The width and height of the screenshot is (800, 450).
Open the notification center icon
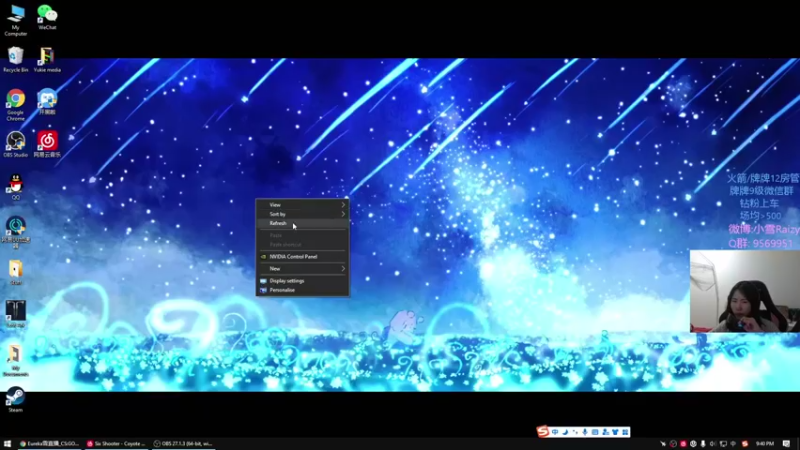(786, 444)
